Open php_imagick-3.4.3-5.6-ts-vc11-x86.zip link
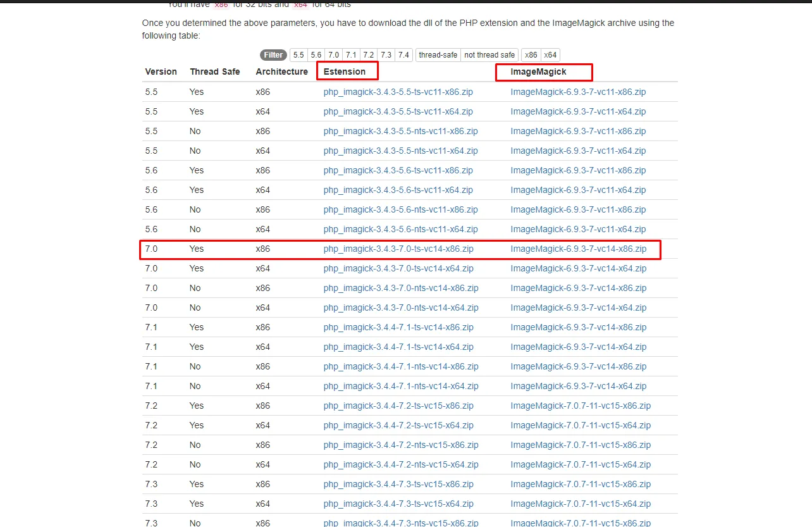Image resolution: width=812 pixels, height=527 pixels. pyautogui.click(x=398, y=170)
